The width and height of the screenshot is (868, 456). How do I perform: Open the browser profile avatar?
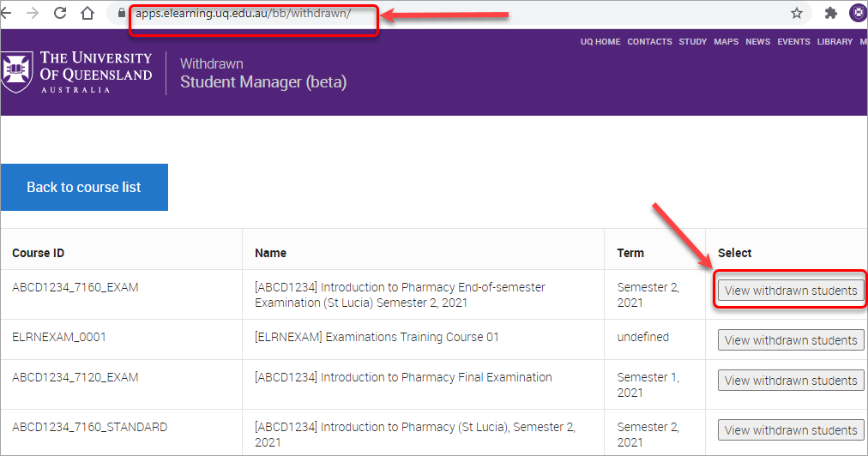click(859, 13)
